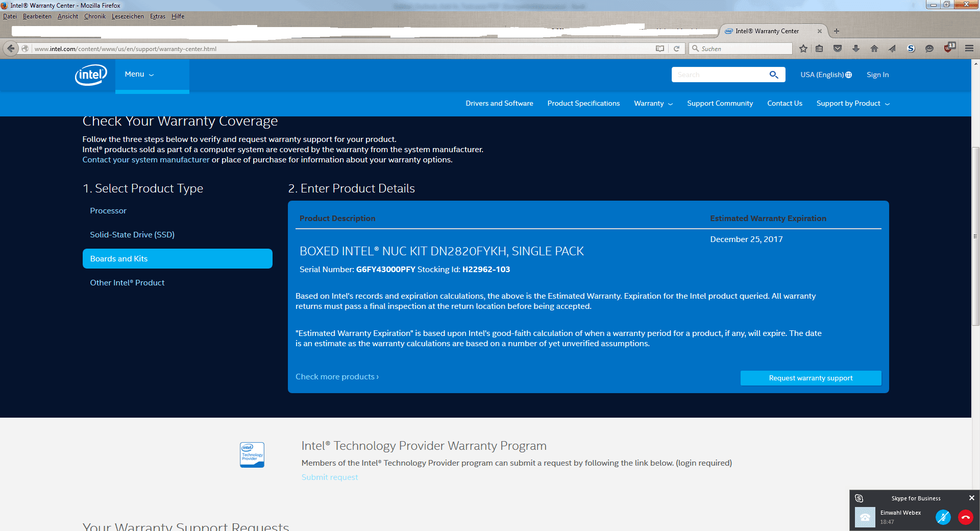Click Stocking Id H22962-103 text

(486, 270)
